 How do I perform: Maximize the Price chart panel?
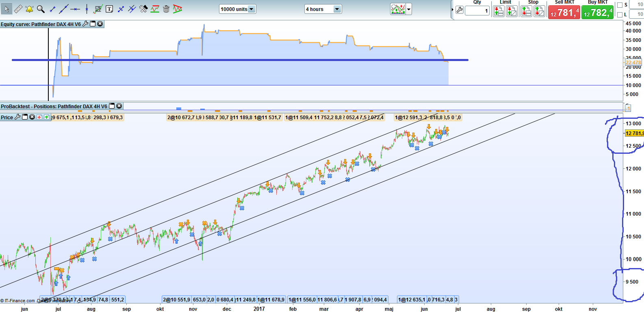pos(25,117)
